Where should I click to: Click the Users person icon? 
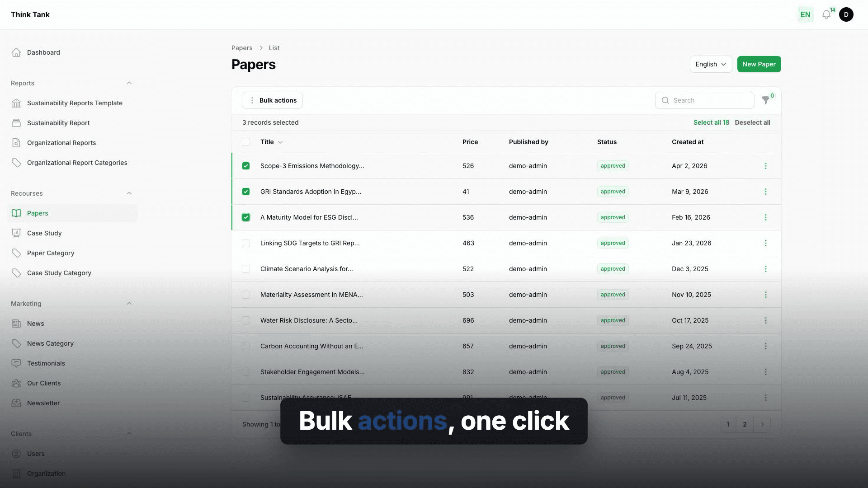16,454
